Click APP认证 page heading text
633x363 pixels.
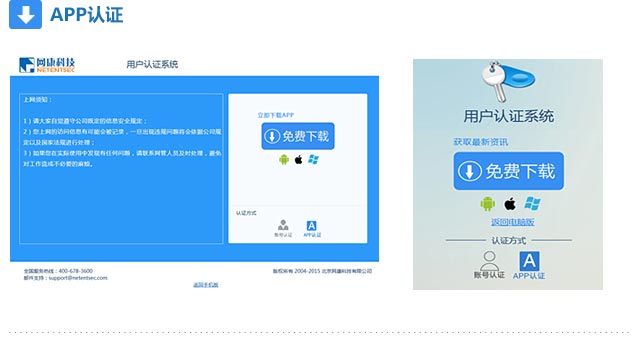click(87, 15)
